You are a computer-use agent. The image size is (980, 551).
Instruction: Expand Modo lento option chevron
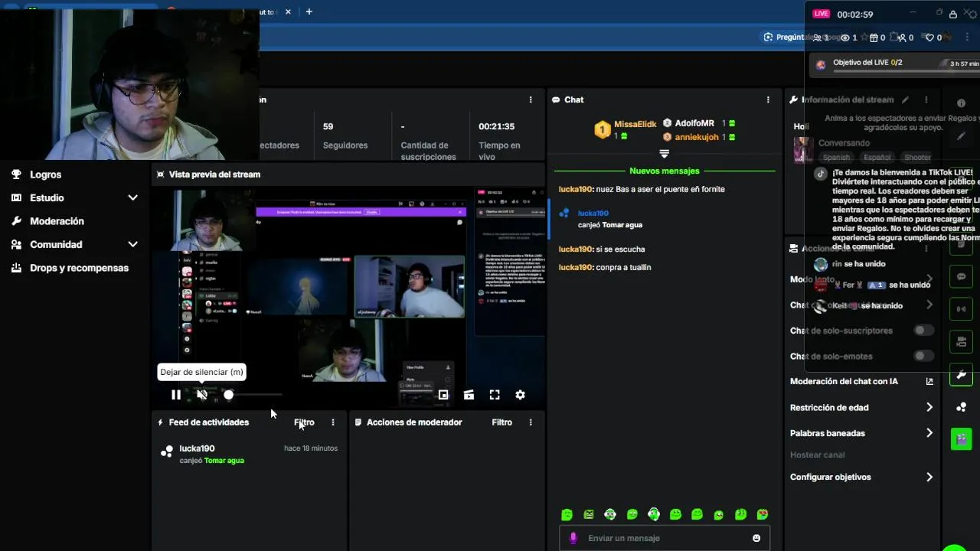tap(929, 279)
